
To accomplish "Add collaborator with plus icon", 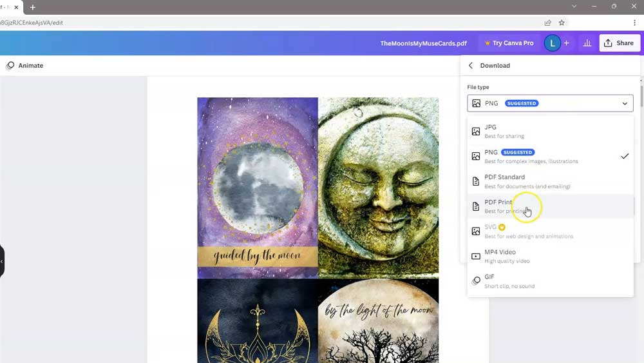I will click(x=566, y=43).
